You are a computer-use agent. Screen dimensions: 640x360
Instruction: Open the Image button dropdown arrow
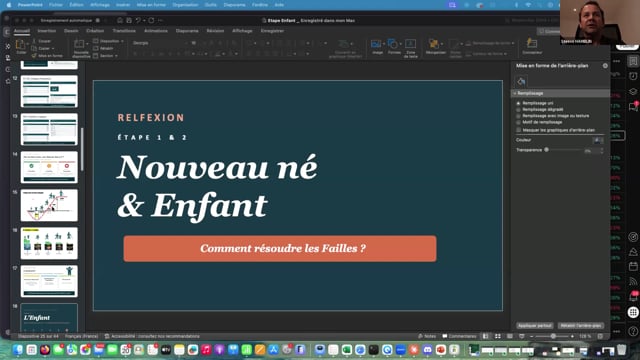point(384,44)
